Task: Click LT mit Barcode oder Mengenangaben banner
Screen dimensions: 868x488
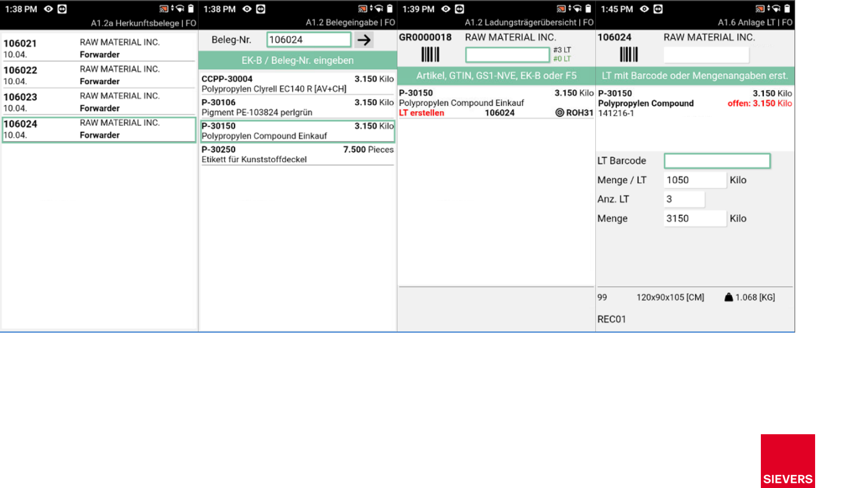Action: point(695,75)
